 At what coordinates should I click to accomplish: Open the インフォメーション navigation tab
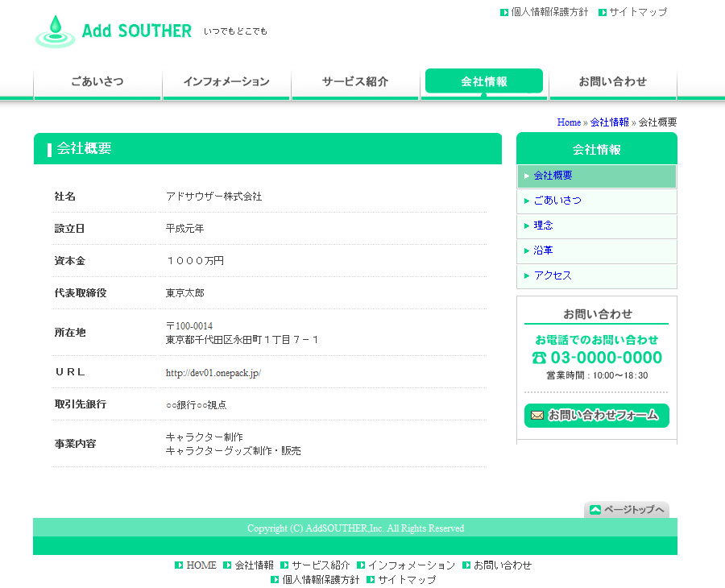pos(226,82)
